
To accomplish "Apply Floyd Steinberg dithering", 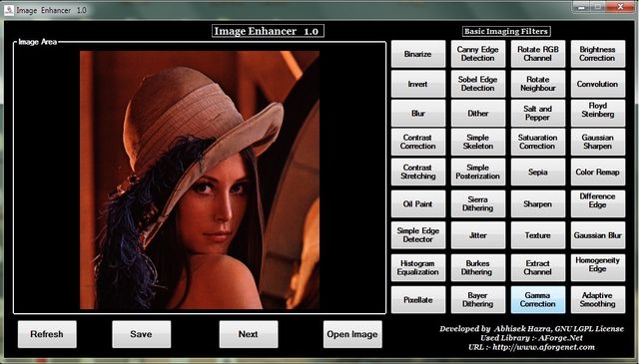I will coord(598,114).
